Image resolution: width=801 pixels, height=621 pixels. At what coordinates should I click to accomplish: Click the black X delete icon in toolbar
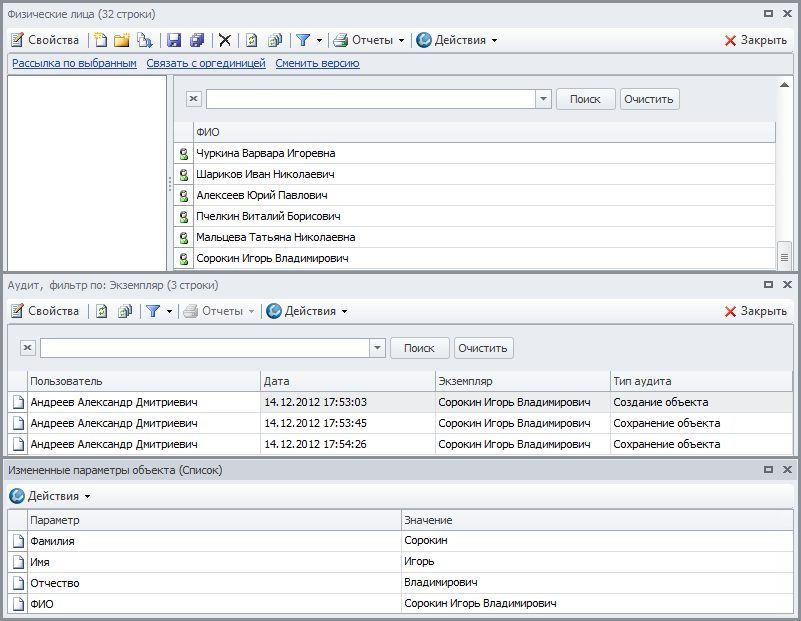point(225,40)
